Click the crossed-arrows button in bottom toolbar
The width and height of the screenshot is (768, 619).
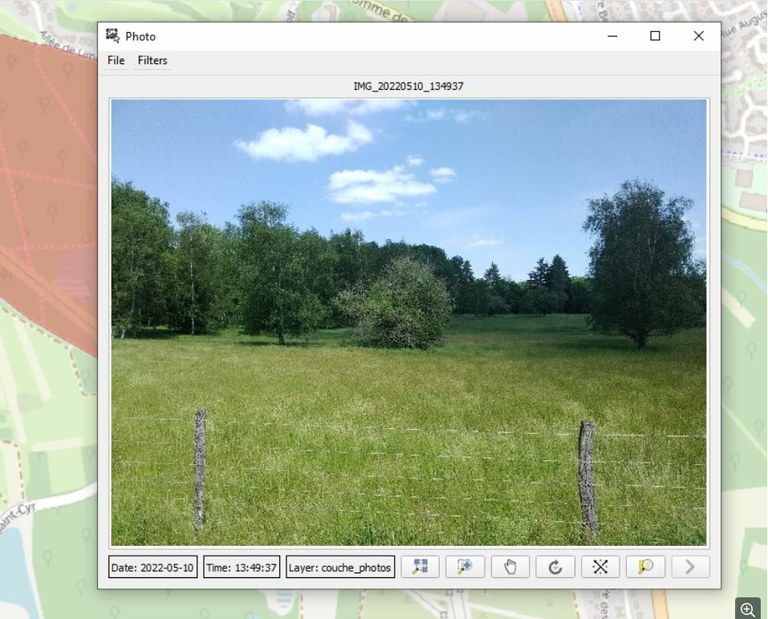(x=600, y=567)
